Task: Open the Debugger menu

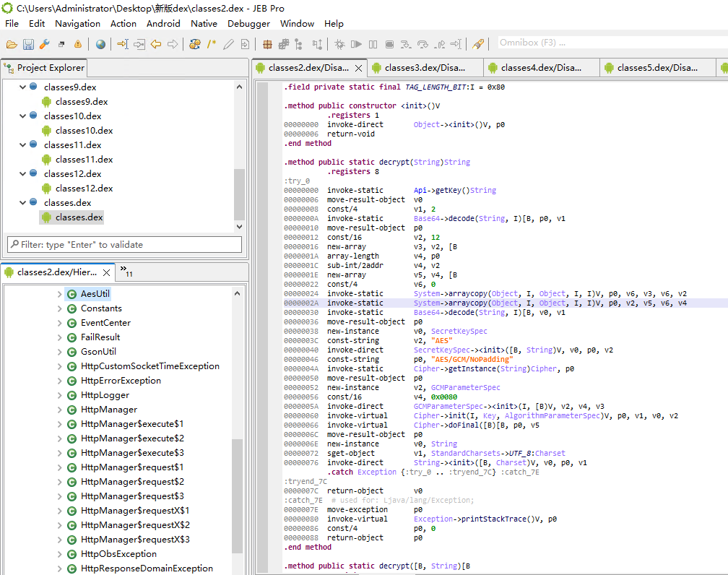Action: click(248, 23)
